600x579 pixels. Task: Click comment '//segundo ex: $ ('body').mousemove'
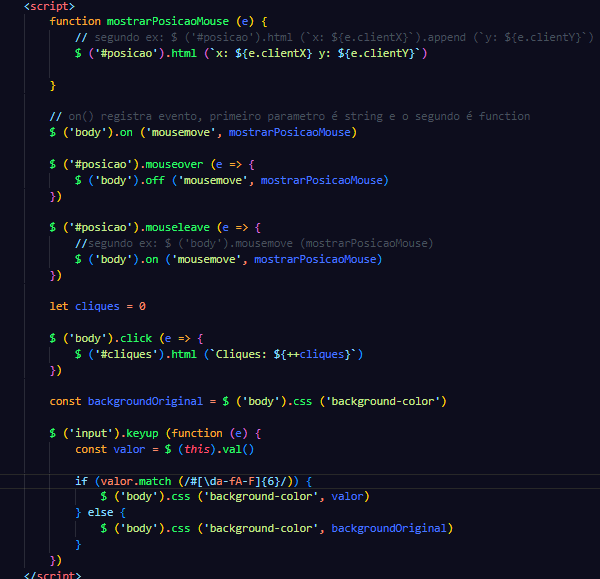pos(254,243)
